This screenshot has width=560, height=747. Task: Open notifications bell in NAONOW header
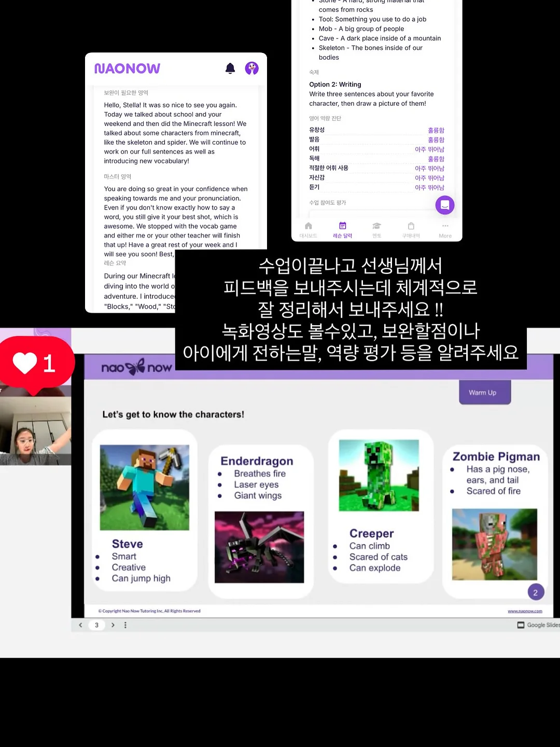[x=230, y=68]
